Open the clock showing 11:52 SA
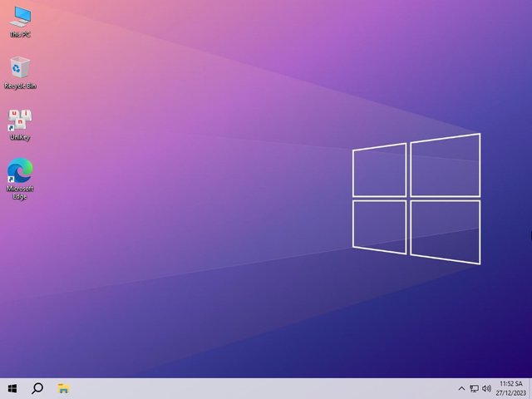The height and width of the screenshot is (399, 532). (x=510, y=384)
